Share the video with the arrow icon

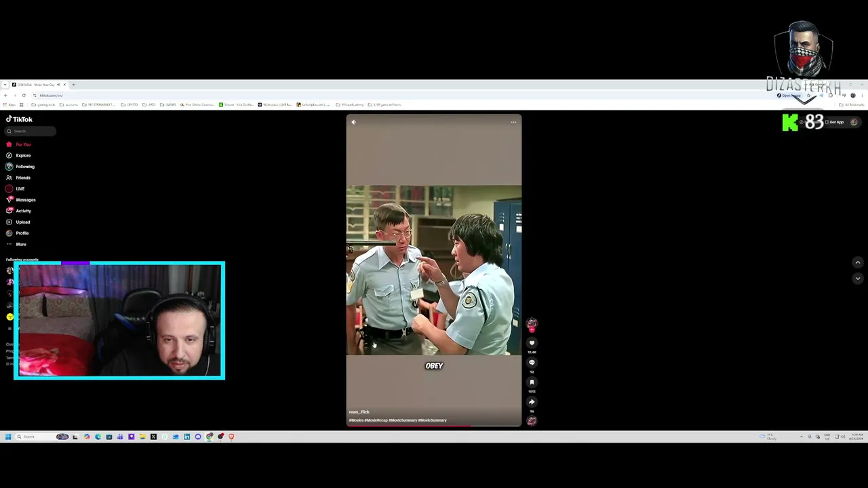pyautogui.click(x=532, y=402)
